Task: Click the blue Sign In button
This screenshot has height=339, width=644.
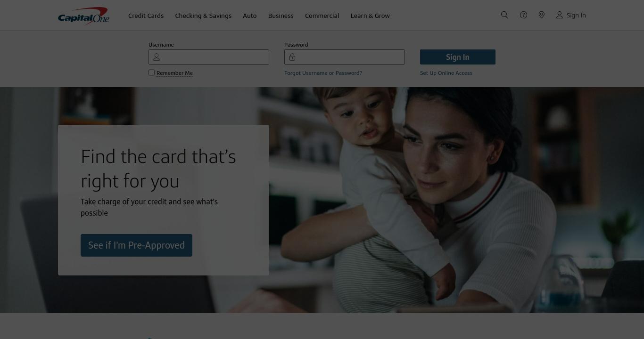Action: click(458, 57)
